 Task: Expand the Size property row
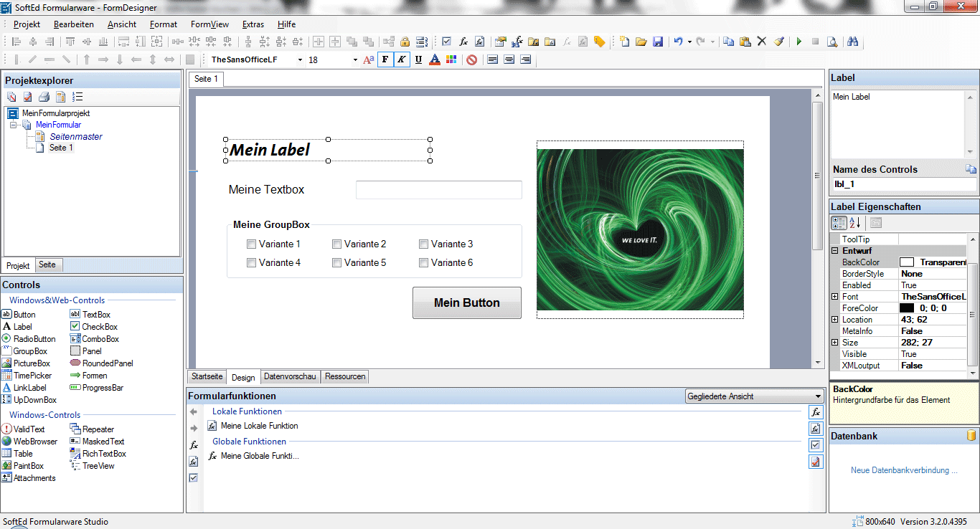(835, 343)
